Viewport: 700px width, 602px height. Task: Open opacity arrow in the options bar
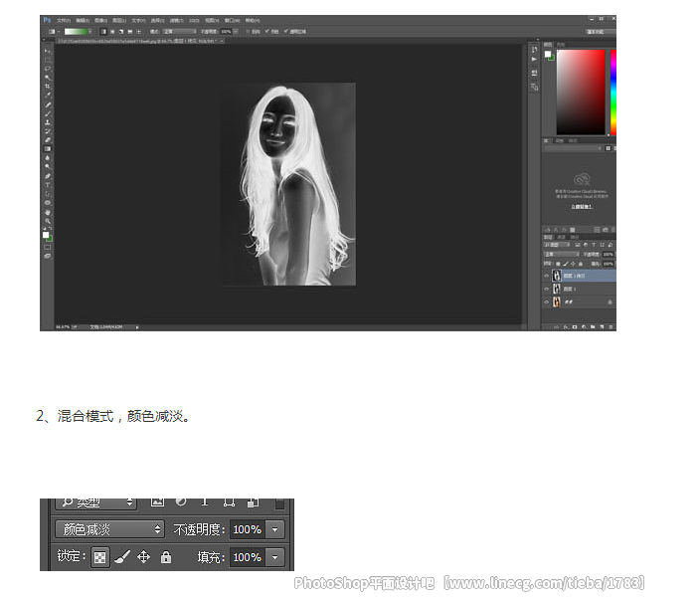pos(236,32)
